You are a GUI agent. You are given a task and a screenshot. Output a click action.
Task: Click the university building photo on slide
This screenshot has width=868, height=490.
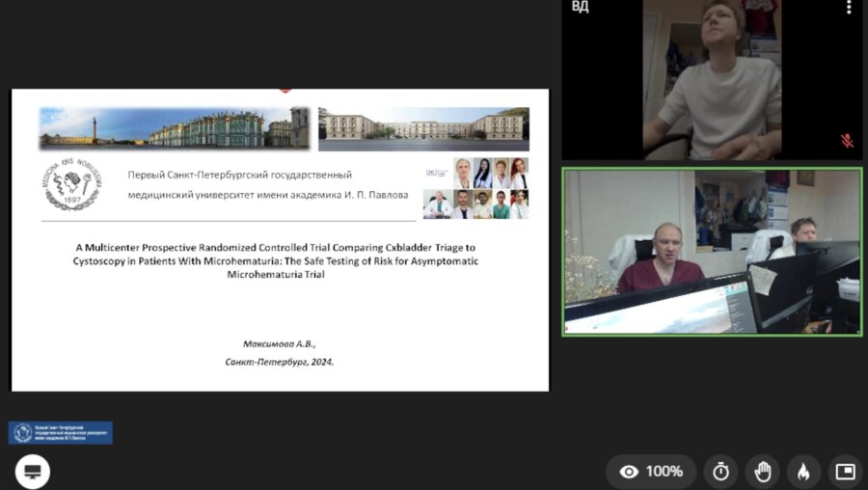pyautogui.click(x=424, y=129)
